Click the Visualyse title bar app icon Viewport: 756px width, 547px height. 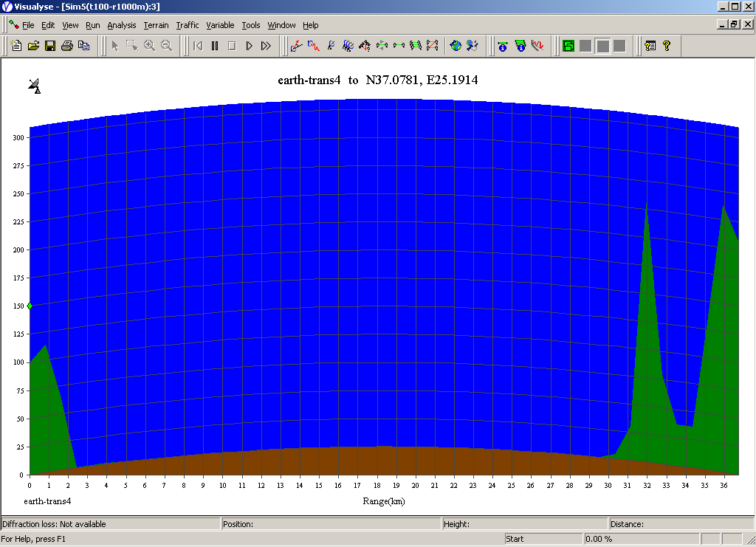(x=7, y=6)
